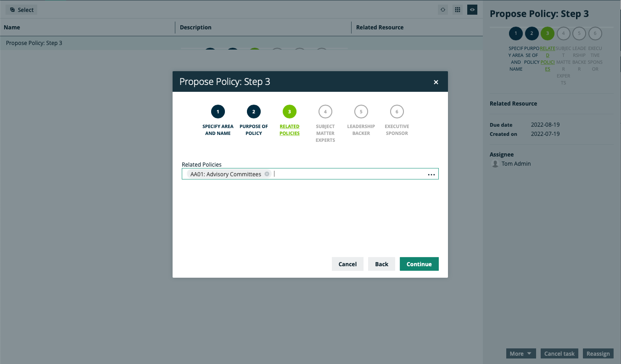Close the Propose Policy: Step 3 dialog

436,82
